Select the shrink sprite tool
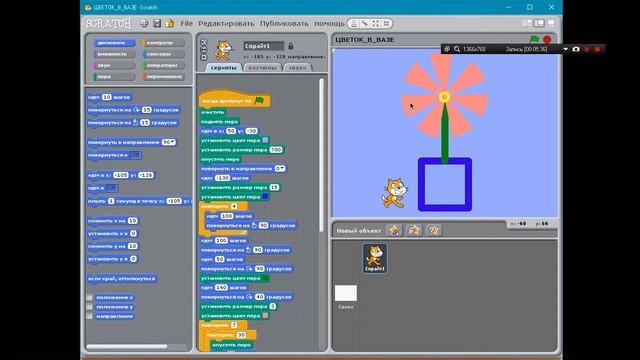Image resolution: width=640 pixels, height=360 pixels. [386, 24]
